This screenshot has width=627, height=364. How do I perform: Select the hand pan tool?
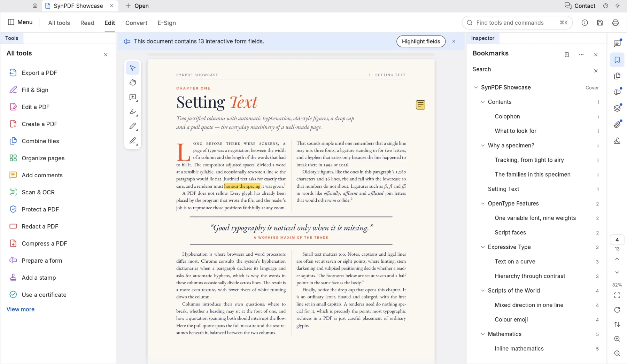click(133, 83)
